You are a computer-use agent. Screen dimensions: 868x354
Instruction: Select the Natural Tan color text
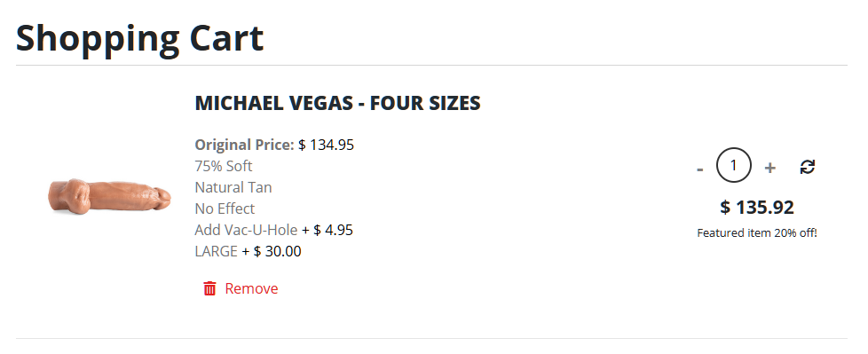click(x=233, y=187)
